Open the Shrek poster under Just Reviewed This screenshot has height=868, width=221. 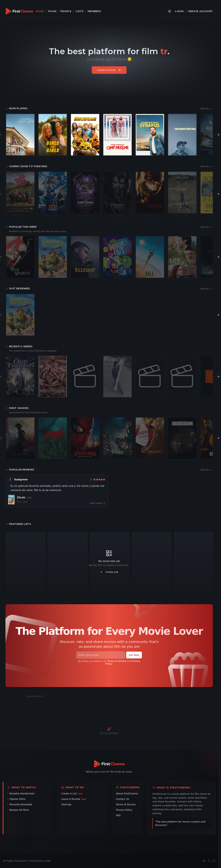pyautogui.click(x=20, y=315)
